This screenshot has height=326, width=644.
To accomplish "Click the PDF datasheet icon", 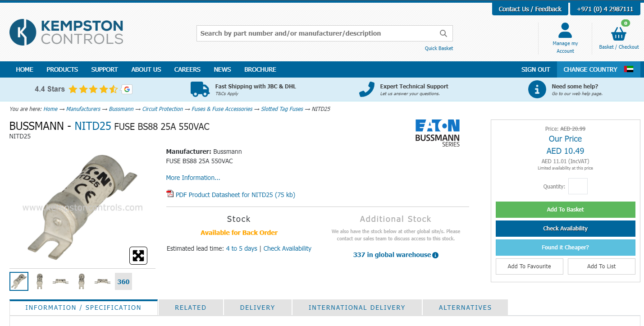I will (x=170, y=194).
